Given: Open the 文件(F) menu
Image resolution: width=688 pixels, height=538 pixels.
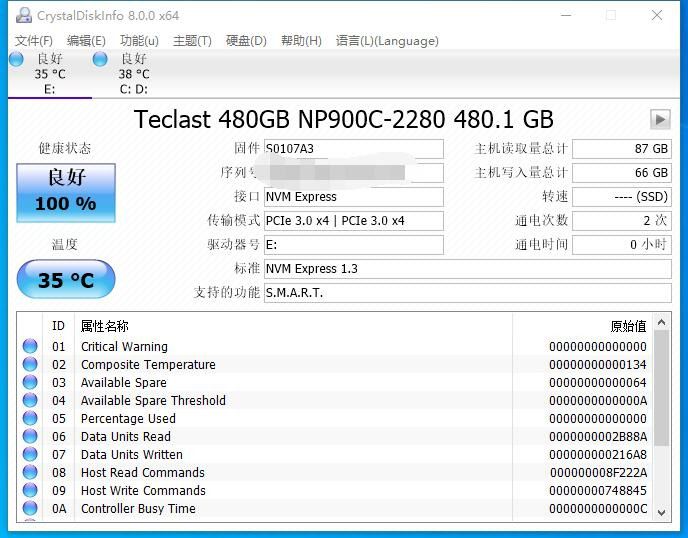Looking at the screenshot, I should pos(34,41).
